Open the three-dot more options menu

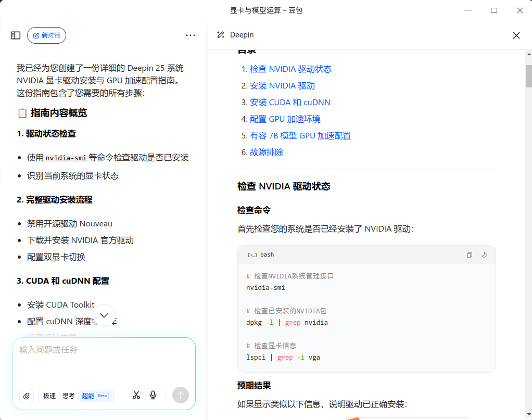coord(191,35)
